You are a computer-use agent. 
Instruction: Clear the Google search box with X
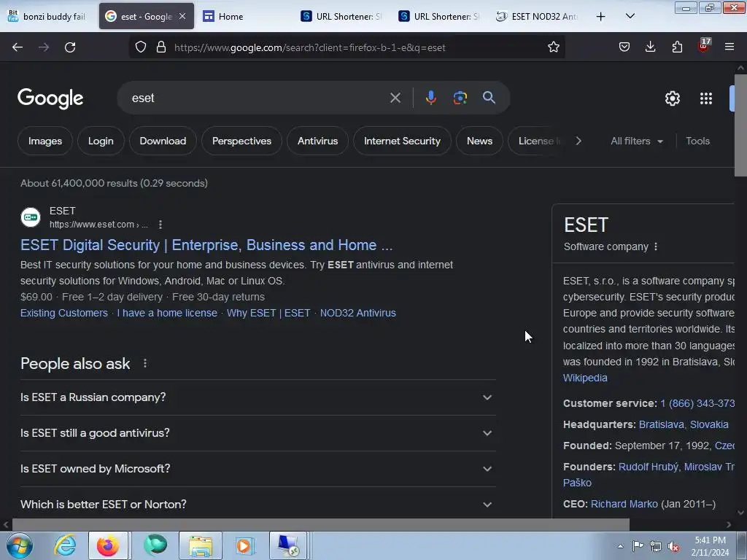[x=395, y=98]
